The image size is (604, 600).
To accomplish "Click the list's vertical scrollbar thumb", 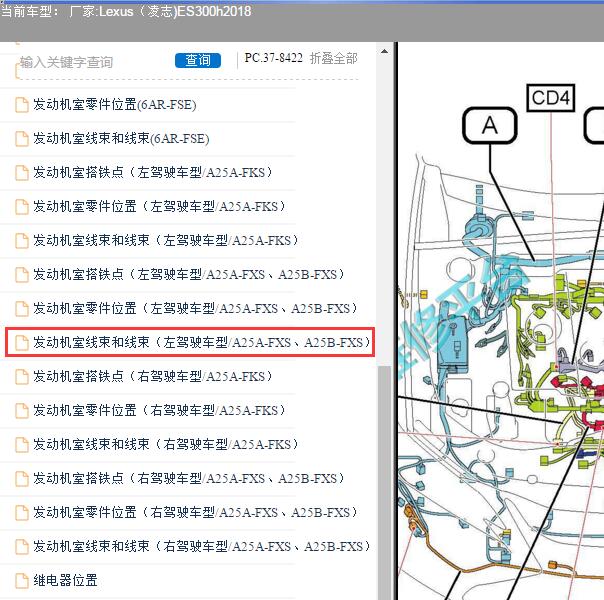I will pos(384,481).
